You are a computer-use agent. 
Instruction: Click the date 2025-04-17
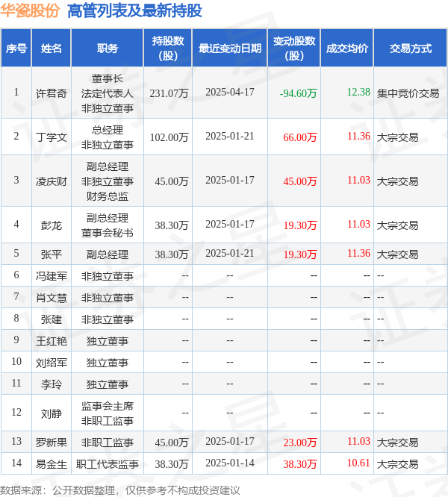click(x=230, y=92)
